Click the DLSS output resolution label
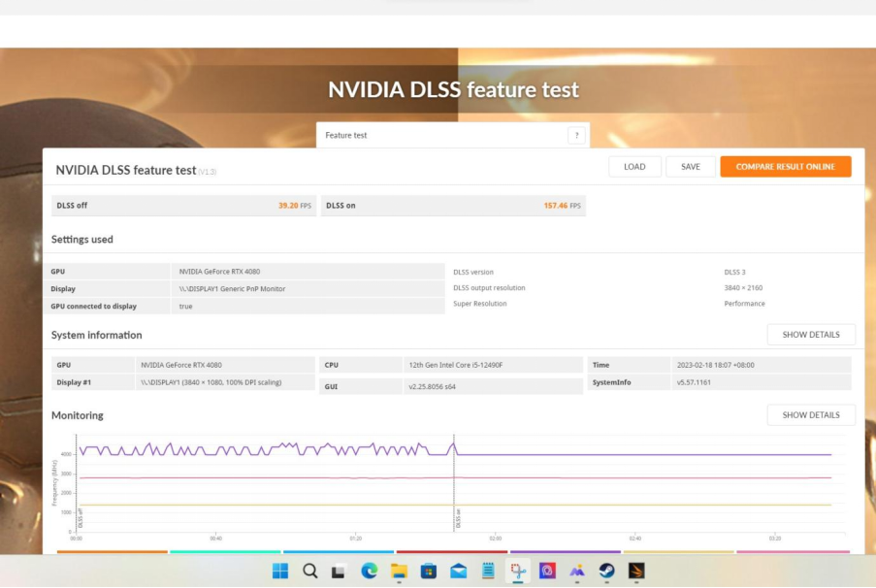 pyautogui.click(x=489, y=288)
